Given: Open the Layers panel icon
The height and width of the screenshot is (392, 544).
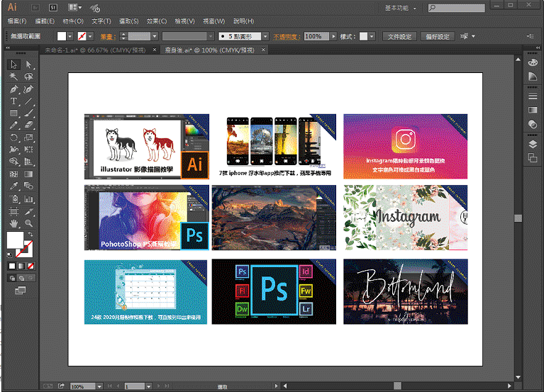Looking at the screenshot, I should pos(533,144).
